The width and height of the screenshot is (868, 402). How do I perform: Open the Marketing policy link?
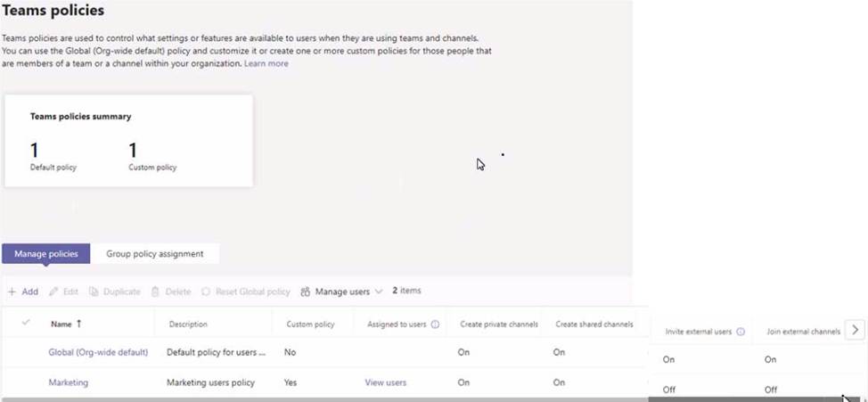(x=69, y=382)
